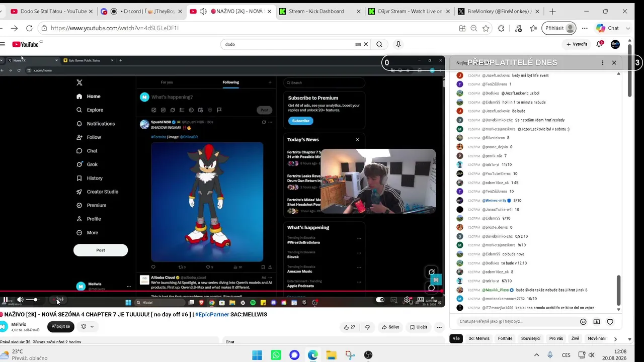
Task: Open Super Chat purchase icon
Action: (x=597, y=322)
